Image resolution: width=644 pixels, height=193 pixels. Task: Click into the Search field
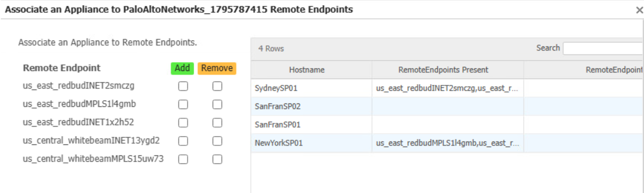tap(602, 48)
